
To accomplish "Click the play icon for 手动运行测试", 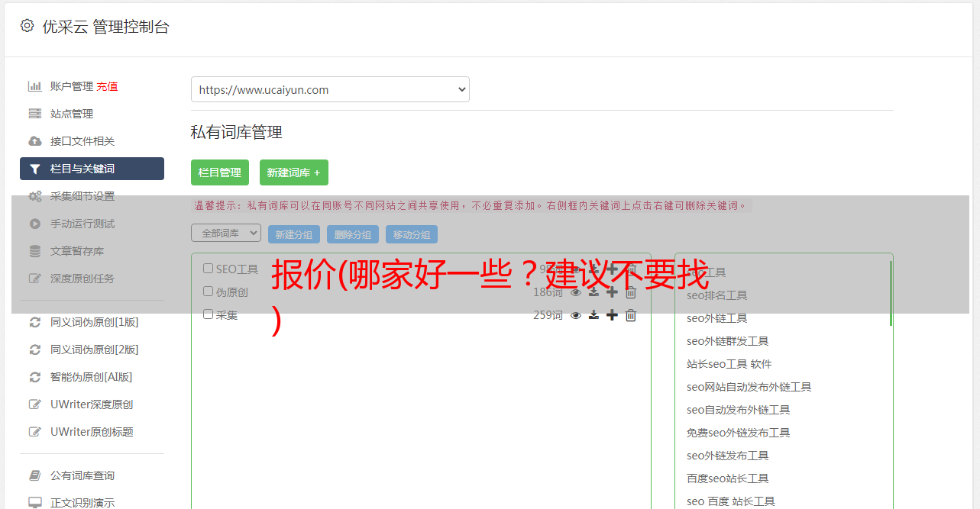I will (34, 224).
